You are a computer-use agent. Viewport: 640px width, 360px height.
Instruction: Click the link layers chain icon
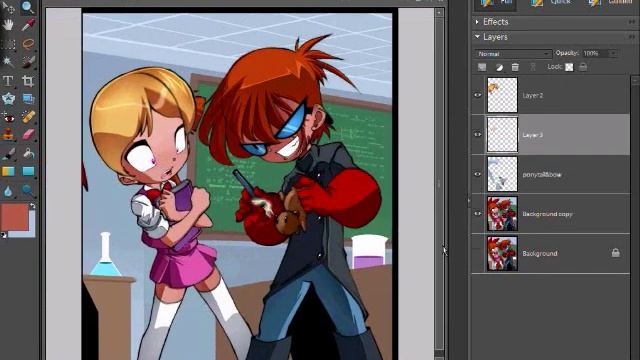pos(533,67)
